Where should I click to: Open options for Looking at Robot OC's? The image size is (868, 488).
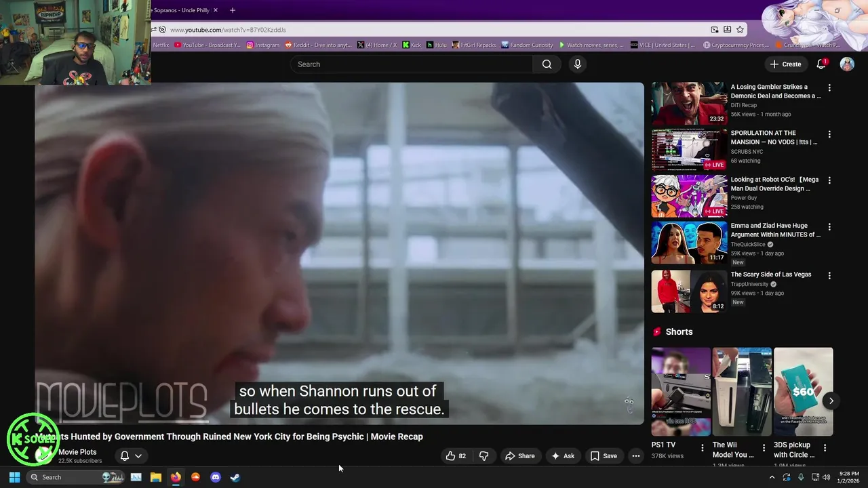[829, 180]
